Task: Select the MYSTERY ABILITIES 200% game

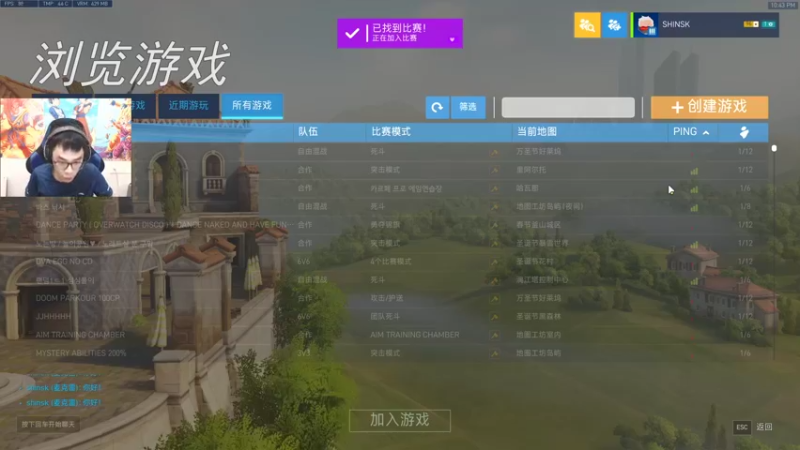Action: click(x=81, y=353)
